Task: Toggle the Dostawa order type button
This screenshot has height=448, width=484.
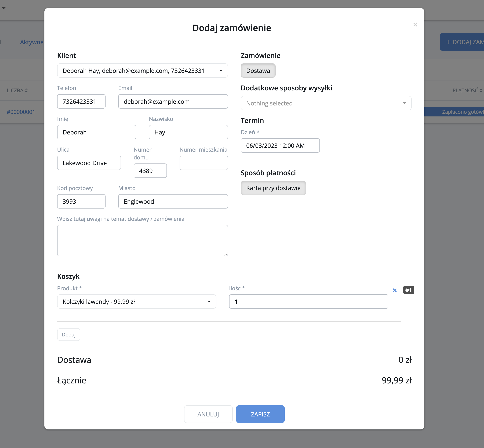Action: tap(258, 71)
